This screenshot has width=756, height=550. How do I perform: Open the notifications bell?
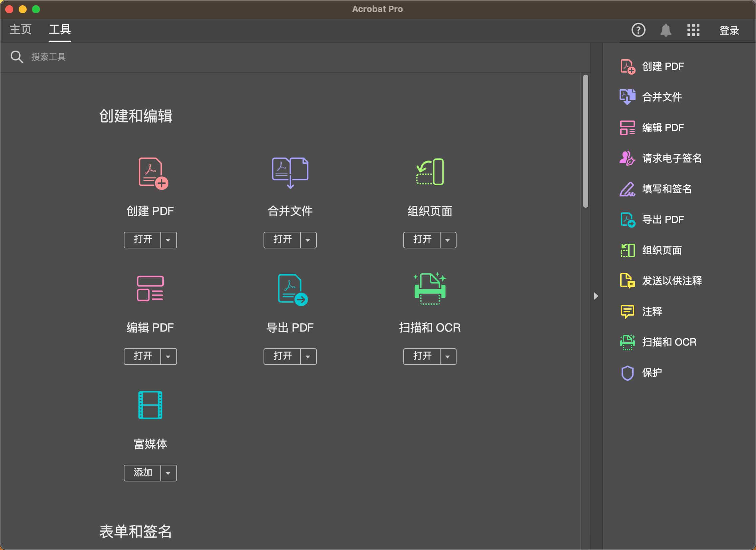click(666, 30)
